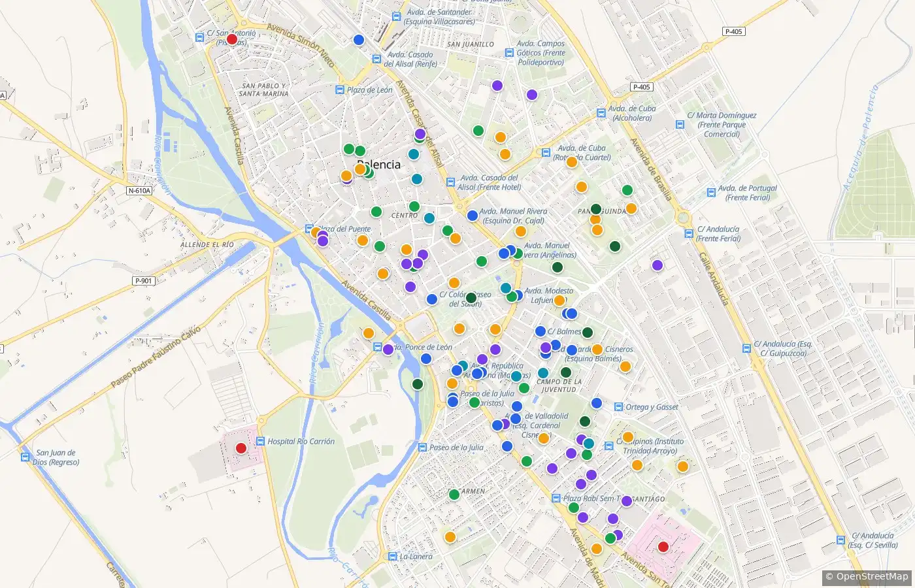Select the Avda. de Santander bus stop icon
Image resolution: width=915 pixels, height=588 pixels.
pyautogui.click(x=396, y=16)
